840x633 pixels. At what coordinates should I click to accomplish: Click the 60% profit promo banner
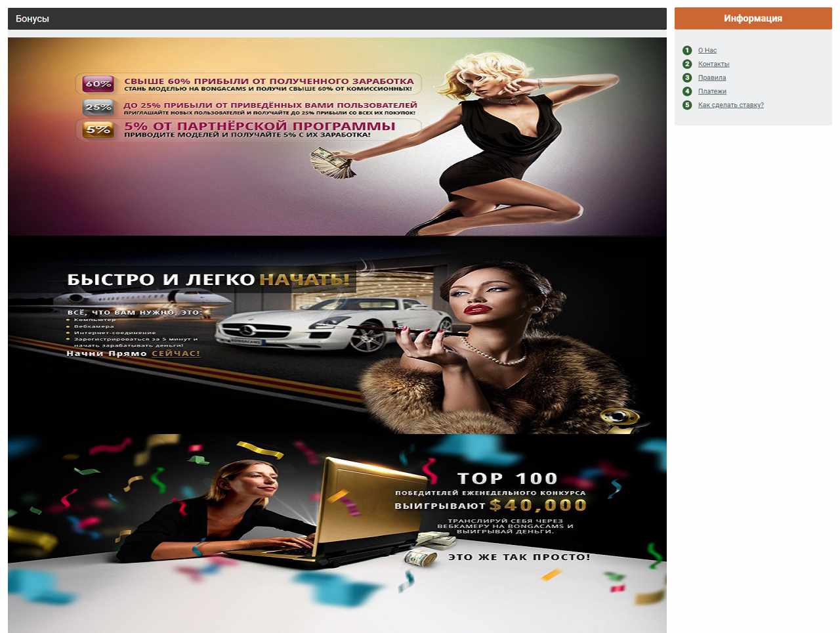(337, 137)
